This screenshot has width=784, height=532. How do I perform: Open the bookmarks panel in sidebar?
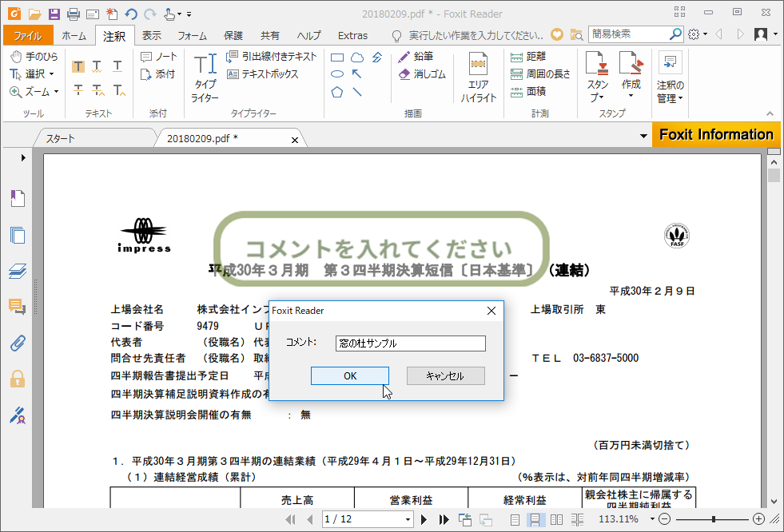18,198
